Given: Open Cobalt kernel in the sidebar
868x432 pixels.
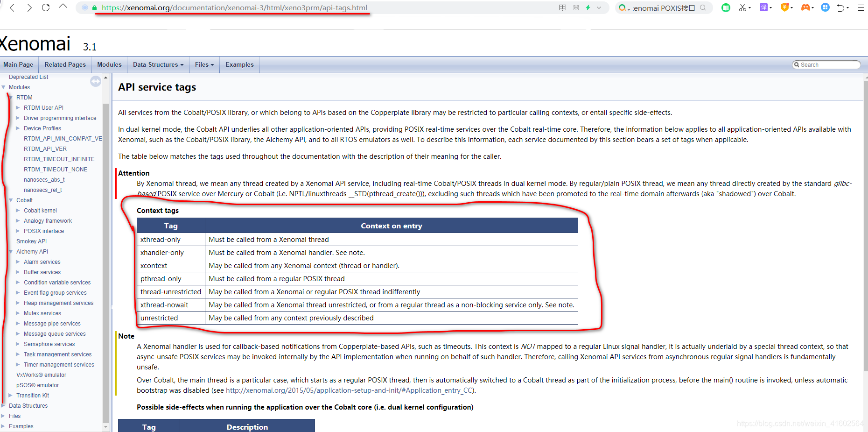Looking at the screenshot, I should 40,211.
